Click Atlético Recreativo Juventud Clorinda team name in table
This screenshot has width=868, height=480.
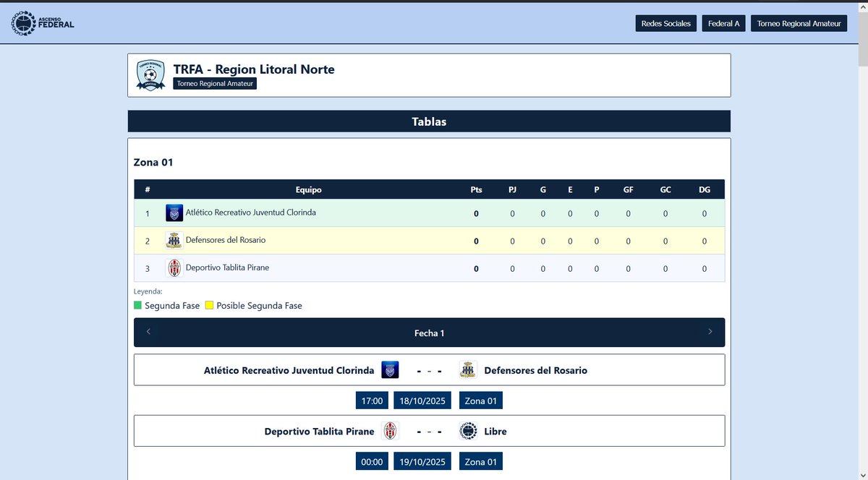click(250, 213)
